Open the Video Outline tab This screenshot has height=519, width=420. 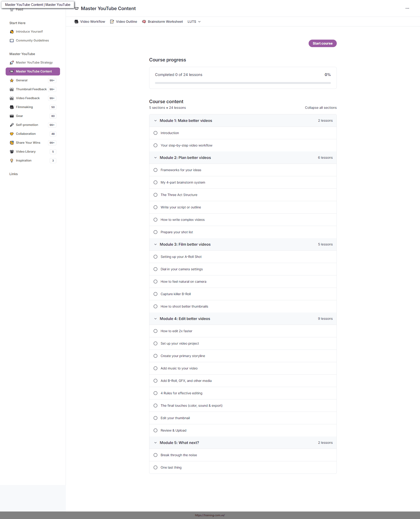[x=124, y=22]
